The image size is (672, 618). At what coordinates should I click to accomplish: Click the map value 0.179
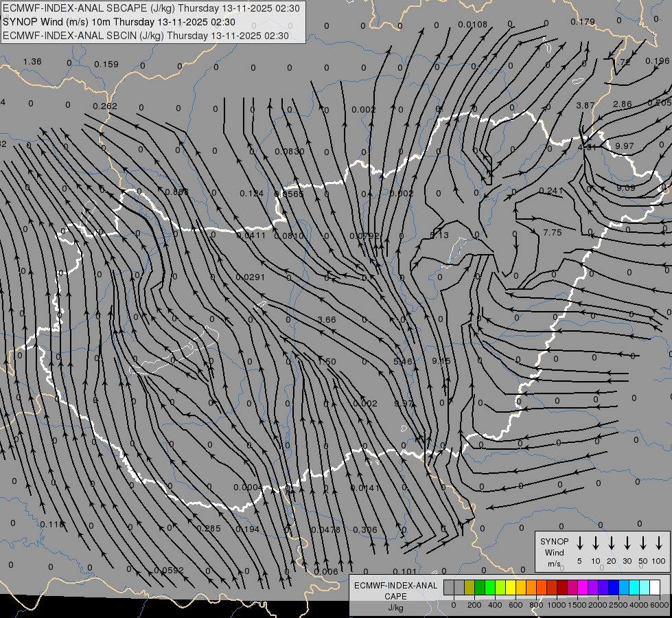point(583,21)
